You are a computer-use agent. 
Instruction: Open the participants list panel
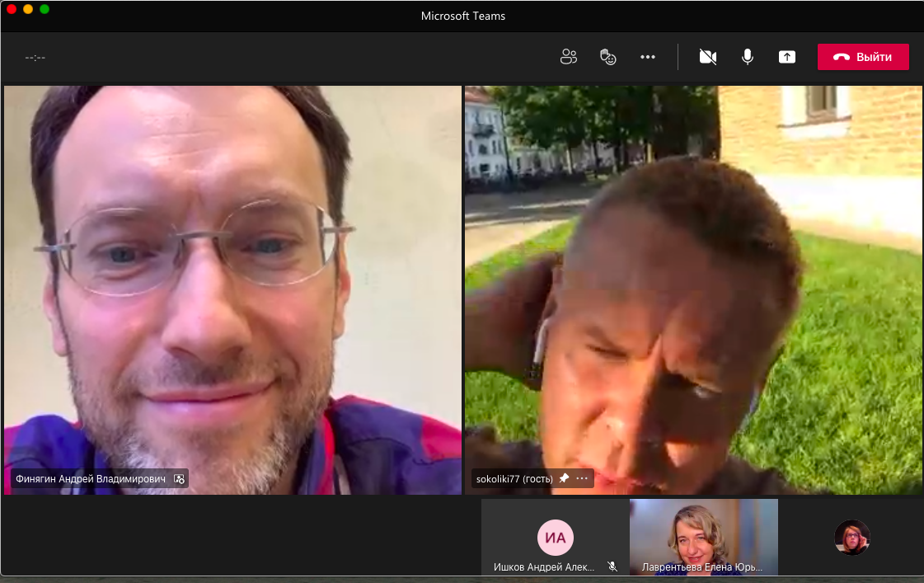pyautogui.click(x=568, y=57)
